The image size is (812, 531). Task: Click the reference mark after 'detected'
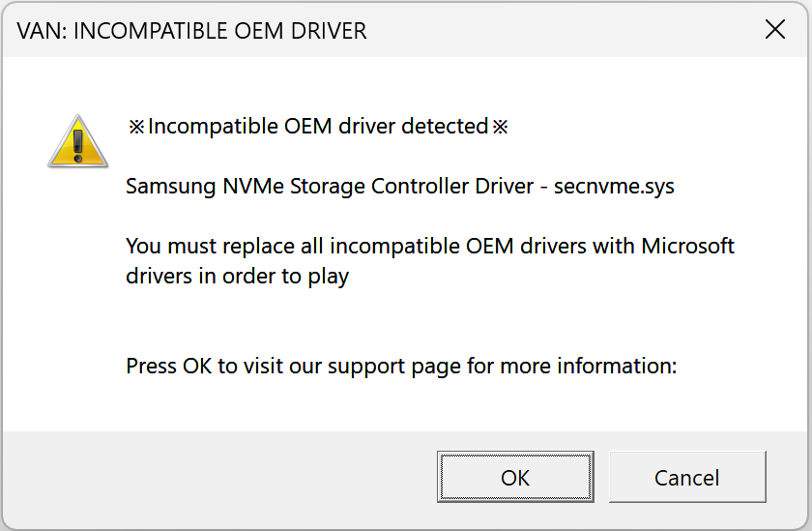[500, 127]
